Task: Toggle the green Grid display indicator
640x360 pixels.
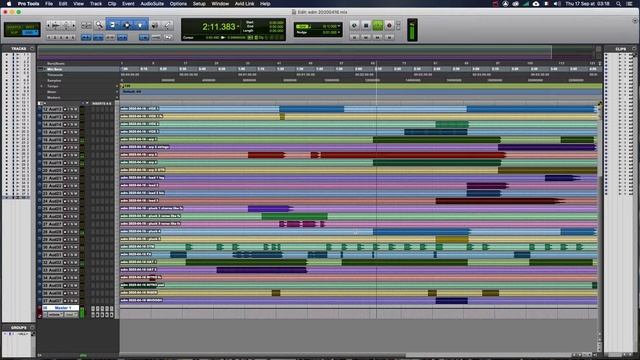Action: click(x=302, y=26)
